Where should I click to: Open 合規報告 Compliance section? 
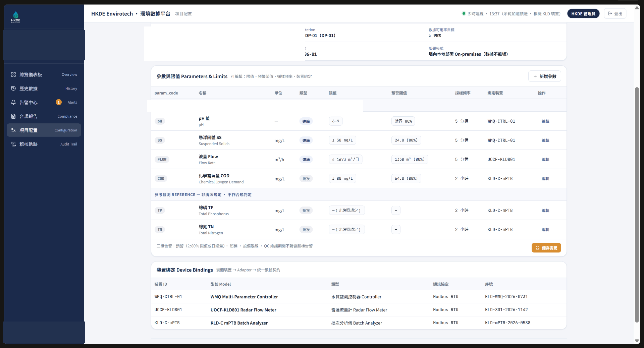click(x=44, y=116)
